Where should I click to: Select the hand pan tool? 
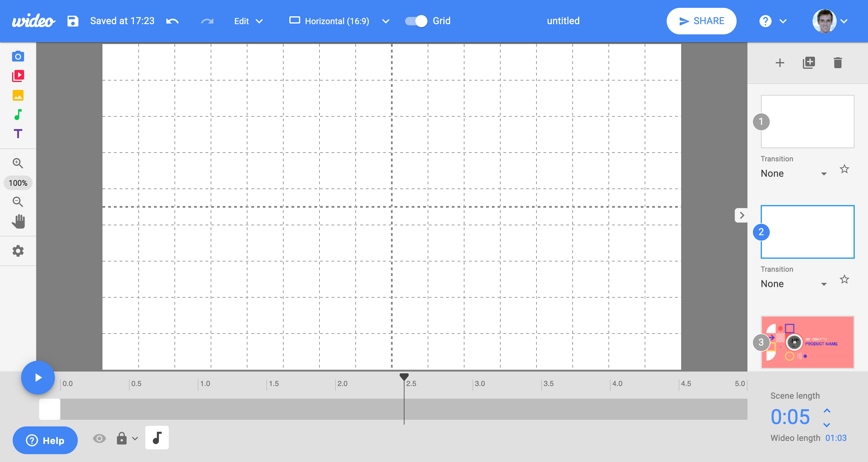click(18, 222)
